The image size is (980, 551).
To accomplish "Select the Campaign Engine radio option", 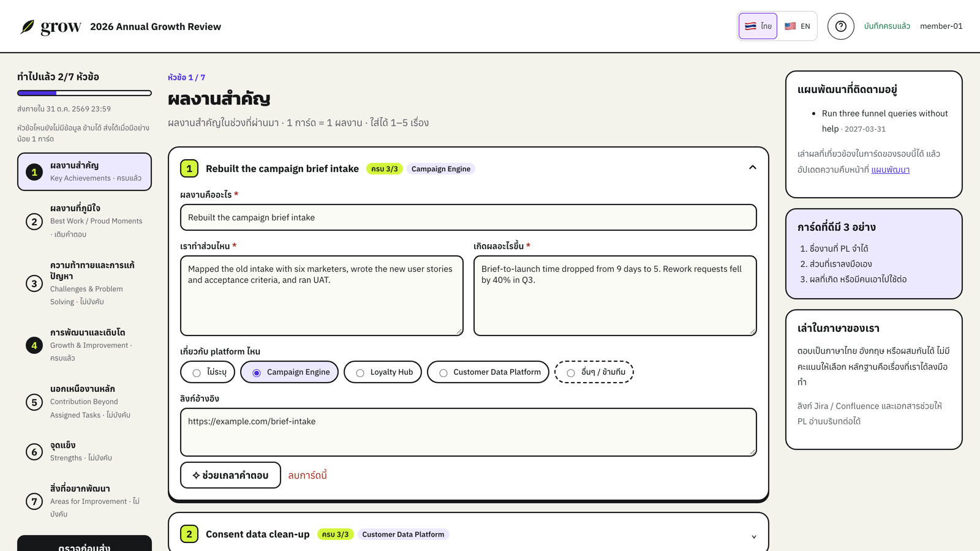I will click(x=289, y=372).
